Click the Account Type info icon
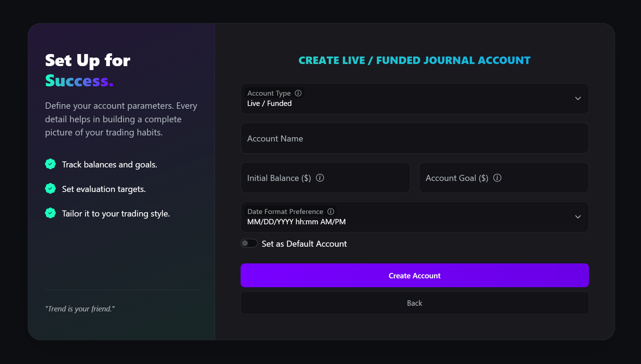This screenshot has height=364, width=641. [x=298, y=93]
